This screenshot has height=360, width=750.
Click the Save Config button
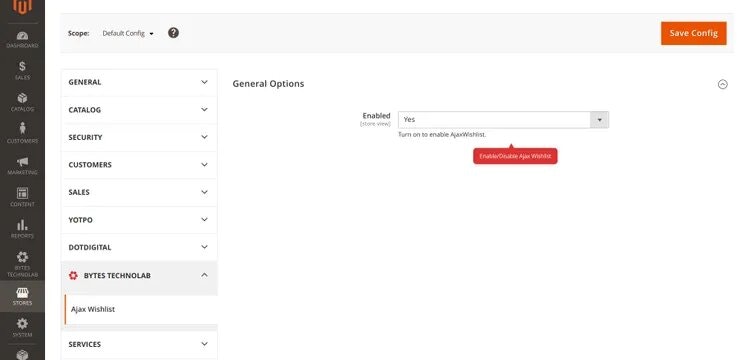coord(694,33)
